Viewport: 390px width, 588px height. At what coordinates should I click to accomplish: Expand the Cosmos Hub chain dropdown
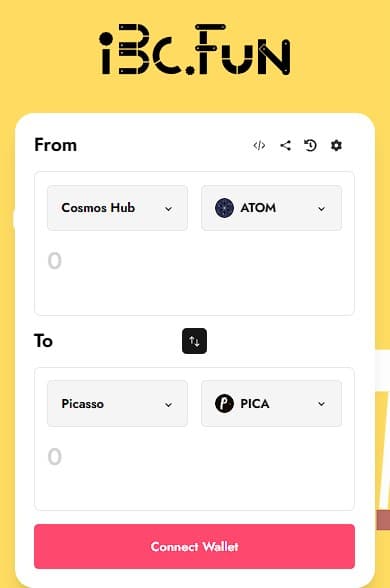[117, 208]
